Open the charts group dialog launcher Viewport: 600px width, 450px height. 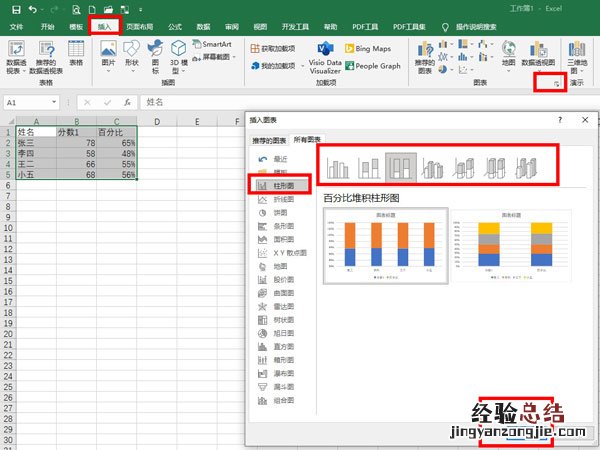coord(555,88)
